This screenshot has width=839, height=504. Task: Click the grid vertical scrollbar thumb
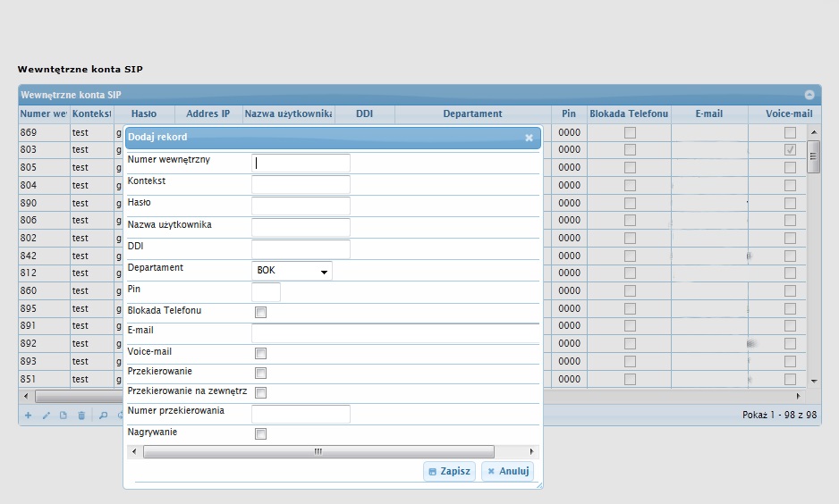click(814, 156)
